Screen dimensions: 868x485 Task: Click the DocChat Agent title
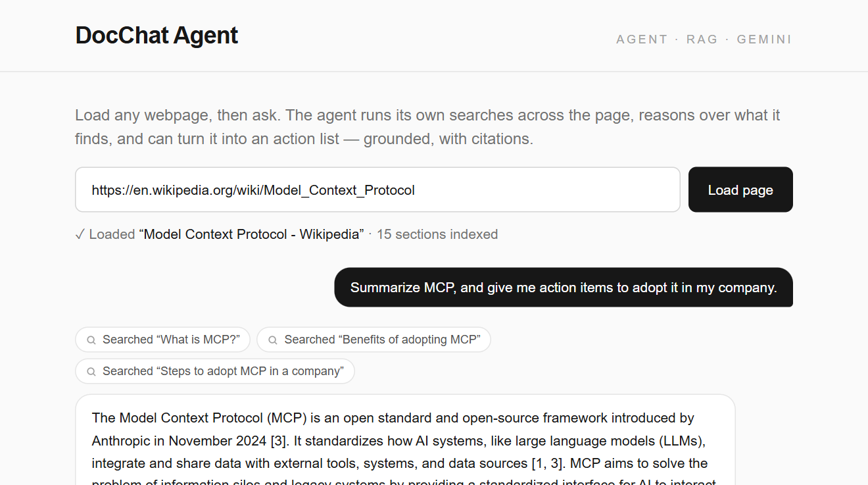point(157,35)
